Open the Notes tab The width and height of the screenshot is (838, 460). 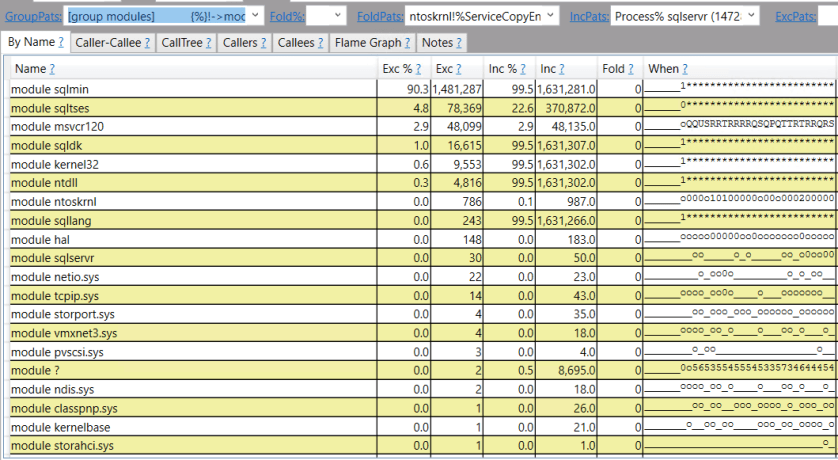click(442, 43)
